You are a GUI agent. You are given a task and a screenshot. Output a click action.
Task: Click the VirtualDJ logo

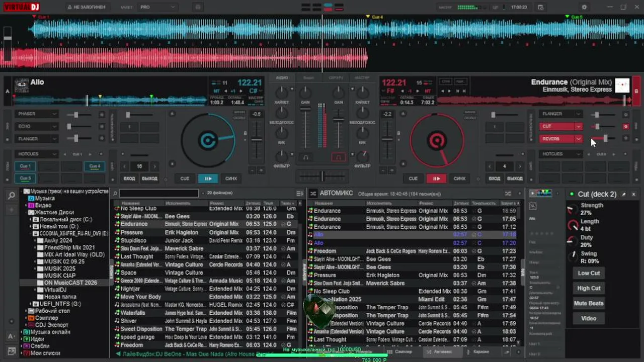tap(21, 7)
